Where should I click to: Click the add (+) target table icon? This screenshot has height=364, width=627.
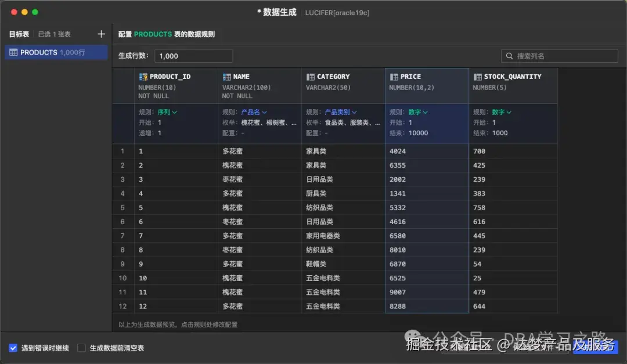click(101, 34)
